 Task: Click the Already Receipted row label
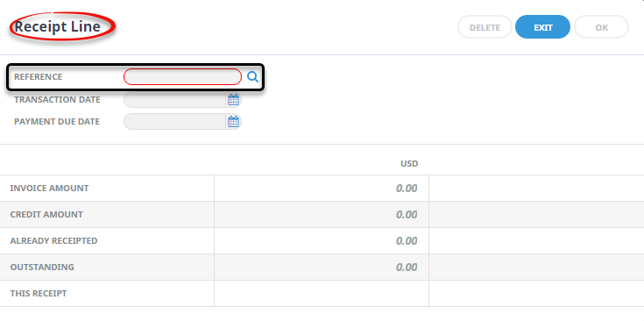(x=53, y=241)
